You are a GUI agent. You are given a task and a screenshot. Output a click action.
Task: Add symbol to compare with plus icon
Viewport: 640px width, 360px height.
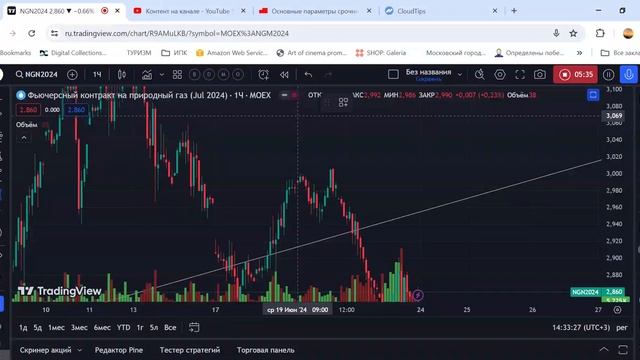(72, 74)
